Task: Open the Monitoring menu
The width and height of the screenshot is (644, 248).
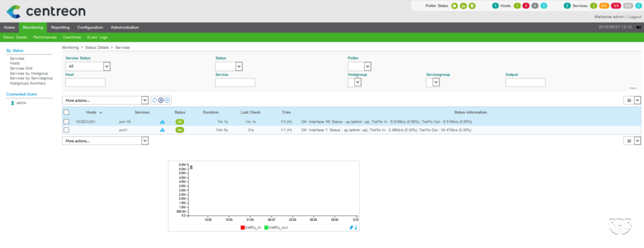Action: (x=33, y=28)
